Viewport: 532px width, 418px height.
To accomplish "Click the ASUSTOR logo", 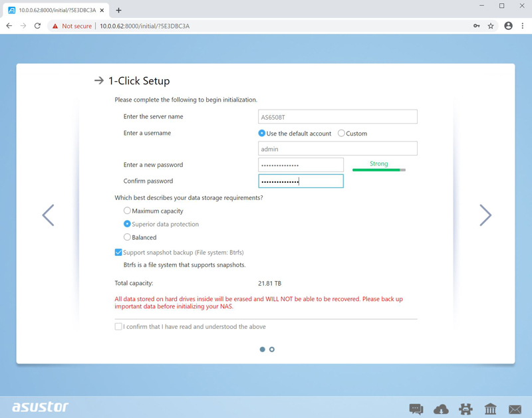I will click(41, 407).
